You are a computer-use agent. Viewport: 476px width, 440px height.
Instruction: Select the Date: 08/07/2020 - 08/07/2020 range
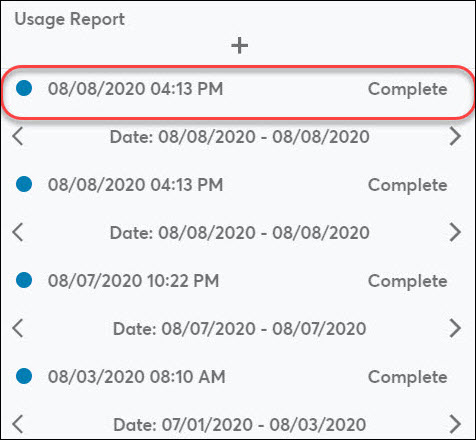click(x=239, y=329)
